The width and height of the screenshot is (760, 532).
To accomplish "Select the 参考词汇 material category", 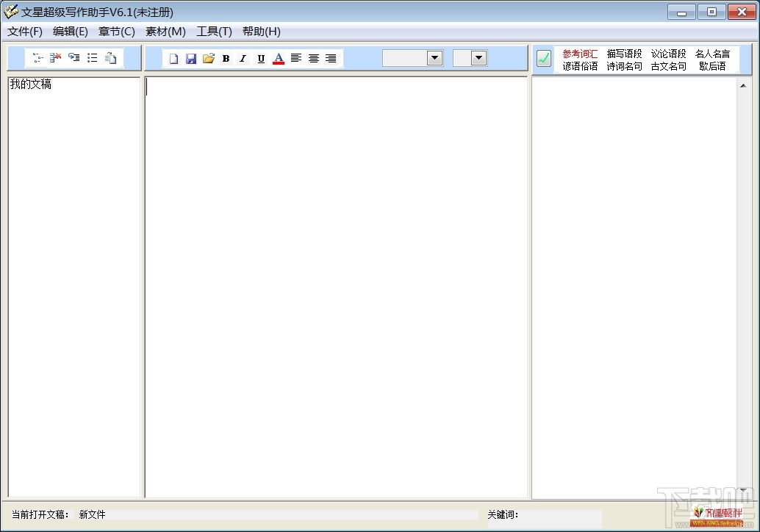I will (x=580, y=54).
